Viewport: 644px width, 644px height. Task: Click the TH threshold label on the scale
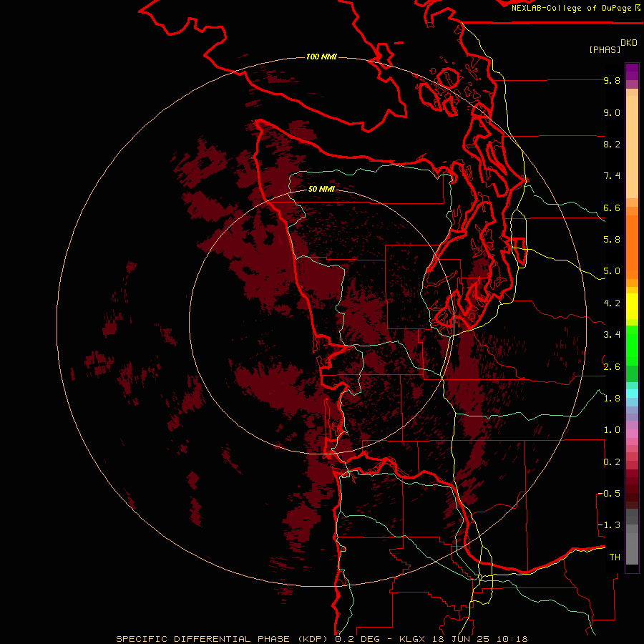[x=615, y=557]
